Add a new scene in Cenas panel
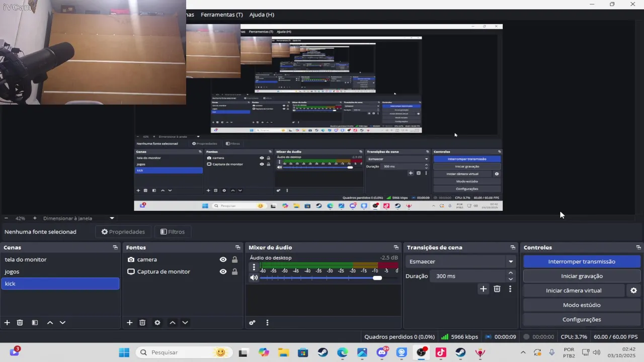The width and height of the screenshot is (644, 362). tap(7, 323)
